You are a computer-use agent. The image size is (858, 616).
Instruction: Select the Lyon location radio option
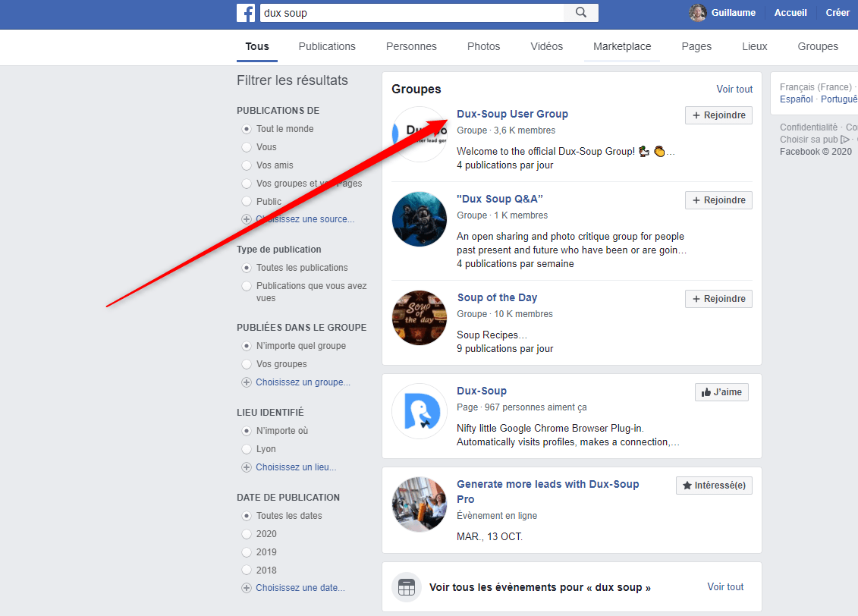click(x=247, y=449)
